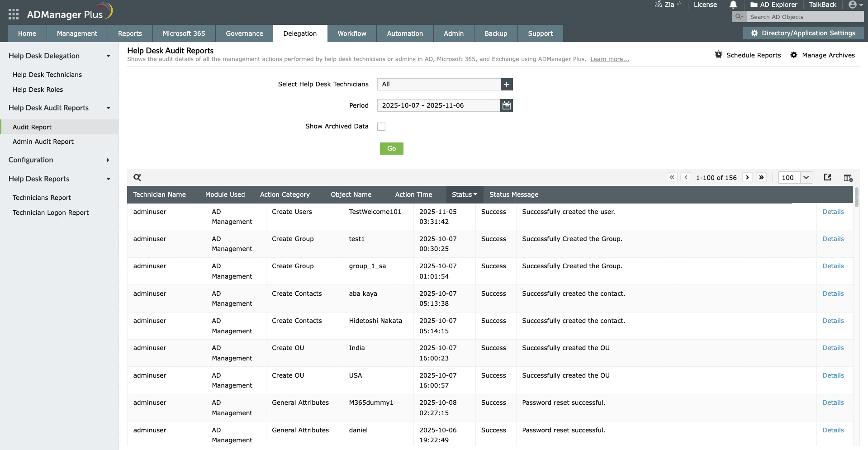
Task: Open Manage Archives
Action: [x=822, y=55]
